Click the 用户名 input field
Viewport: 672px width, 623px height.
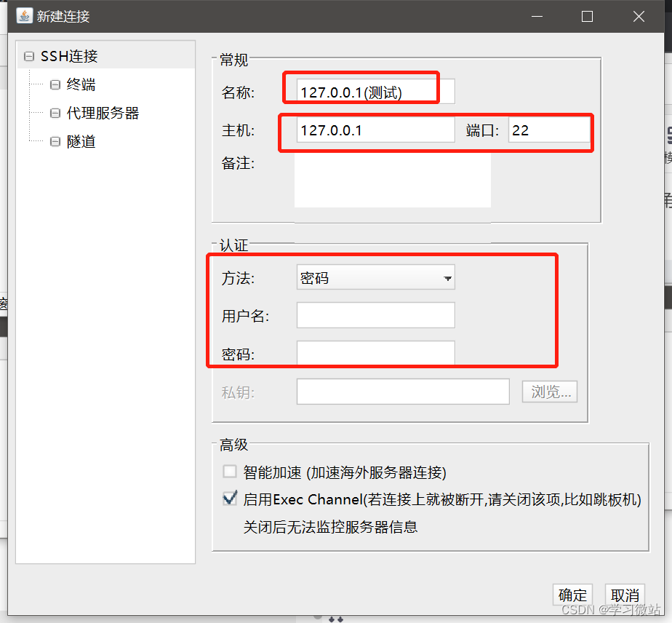(375, 314)
